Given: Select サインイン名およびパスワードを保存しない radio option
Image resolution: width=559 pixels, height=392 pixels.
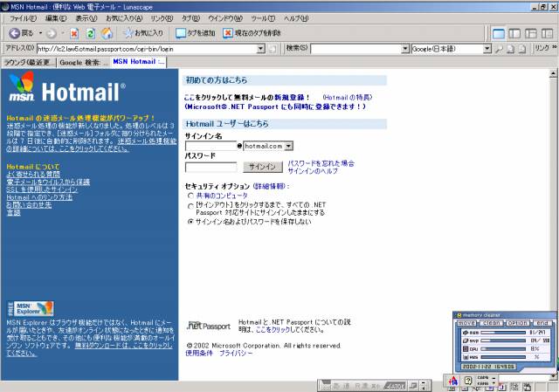Looking at the screenshot, I should 190,222.
